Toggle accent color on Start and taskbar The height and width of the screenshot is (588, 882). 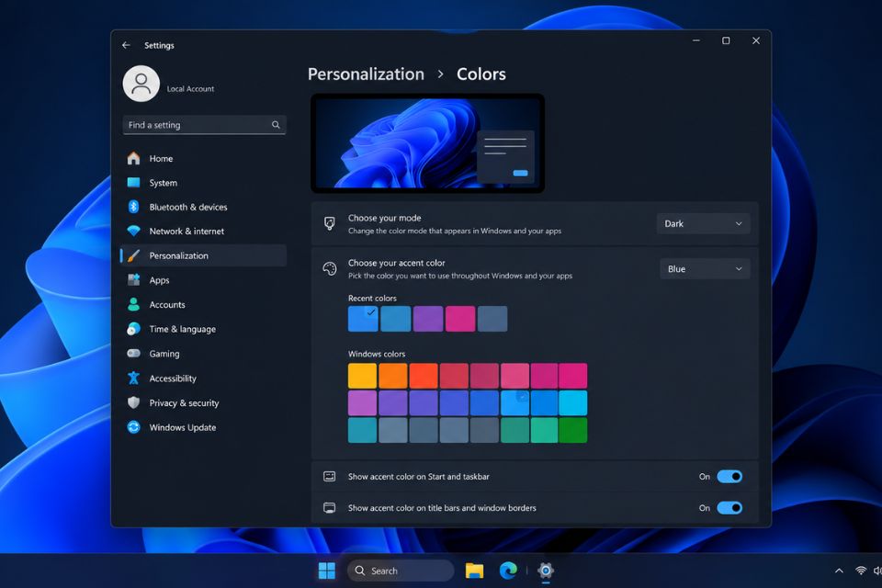click(x=729, y=477)
